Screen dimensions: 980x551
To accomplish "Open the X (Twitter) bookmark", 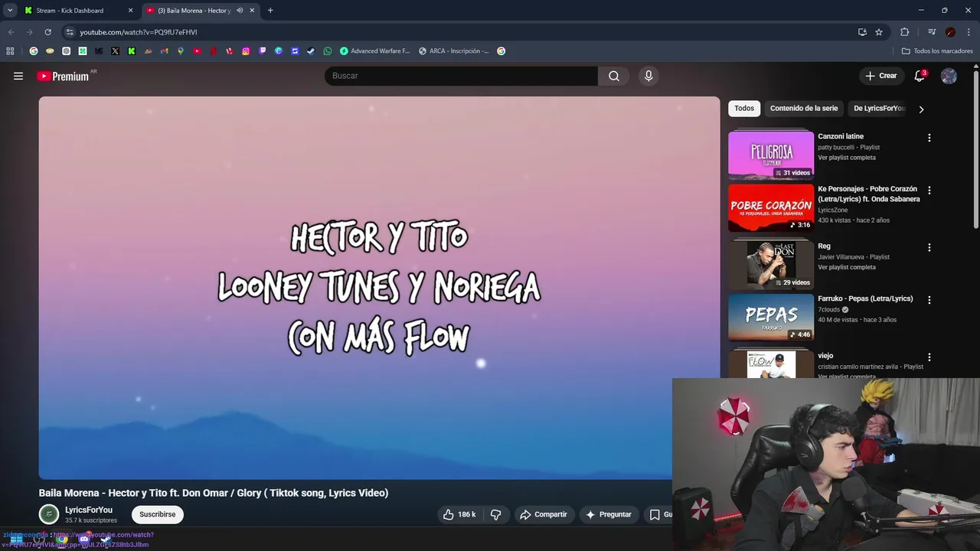I will tap(115, 51).
